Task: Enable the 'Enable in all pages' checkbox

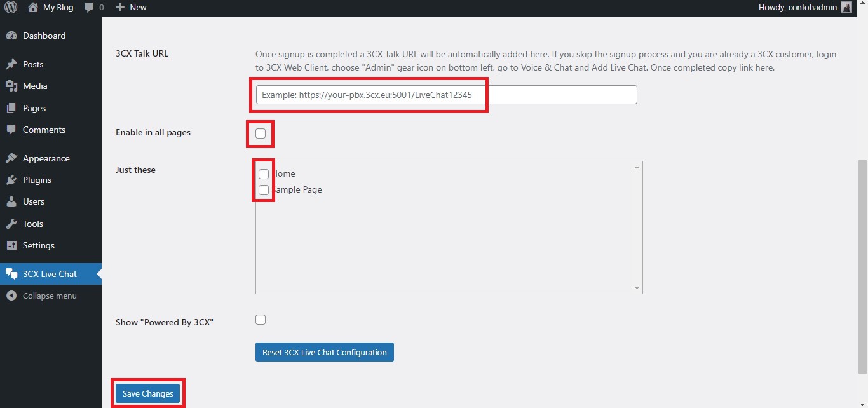Action: click(261, 133)
